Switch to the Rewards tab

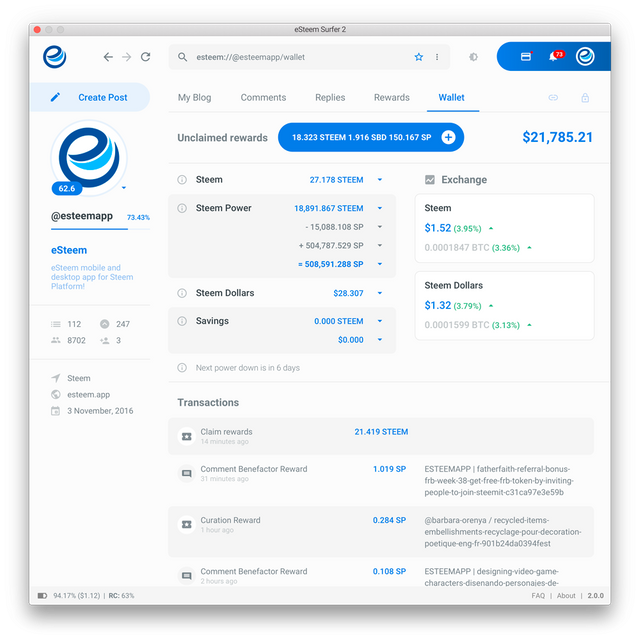391,98
